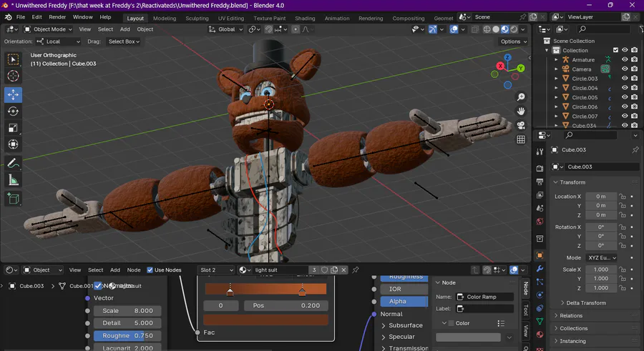
Task: Activate the Move tool
Action: point(13,95)
